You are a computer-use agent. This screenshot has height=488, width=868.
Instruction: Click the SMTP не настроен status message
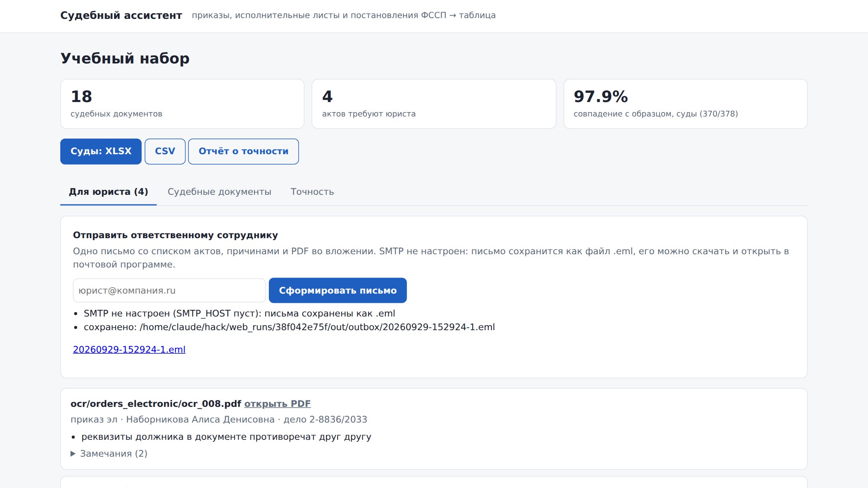(239, 313)
